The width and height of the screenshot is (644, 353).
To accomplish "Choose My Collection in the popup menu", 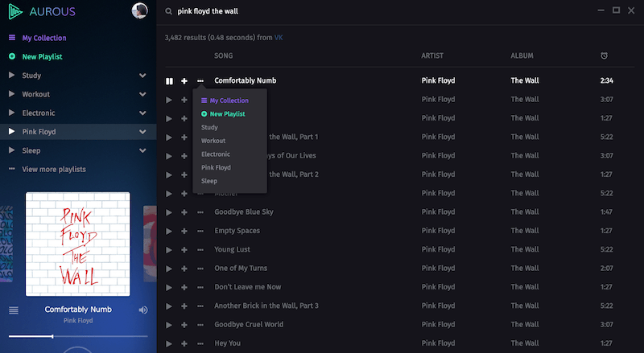I will [x=225, y=101].
